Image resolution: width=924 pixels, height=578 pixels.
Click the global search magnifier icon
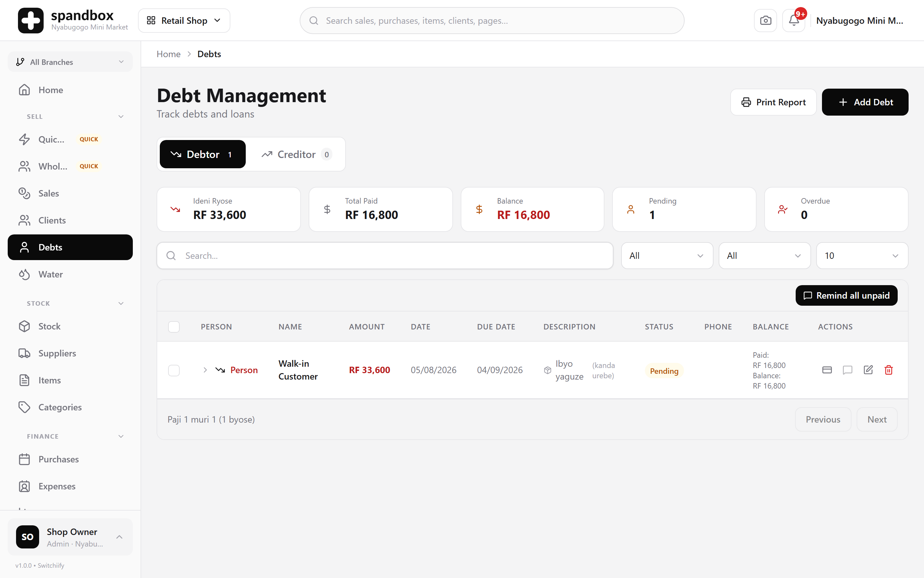click(314, 21)
